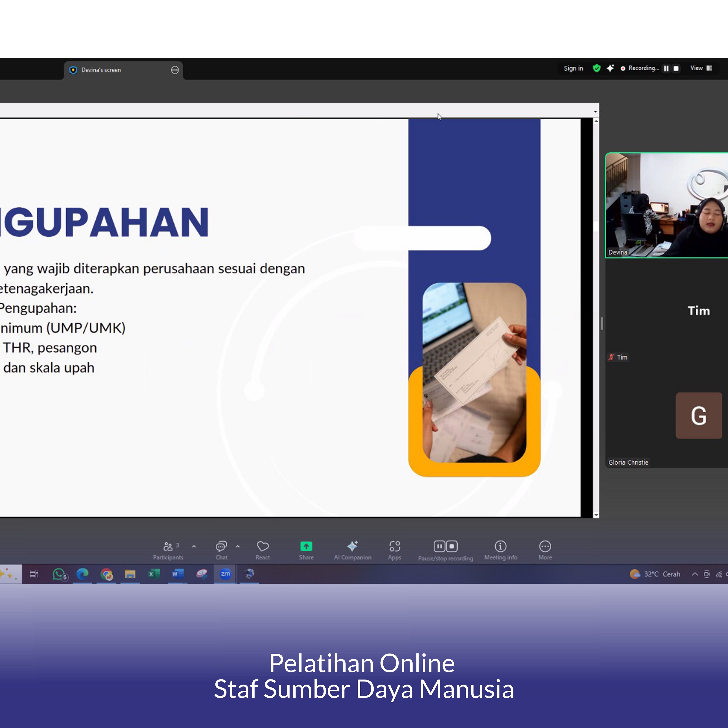Expand the Participants options chevron
The height and width of the screenshot is (728, 728).
194,546
